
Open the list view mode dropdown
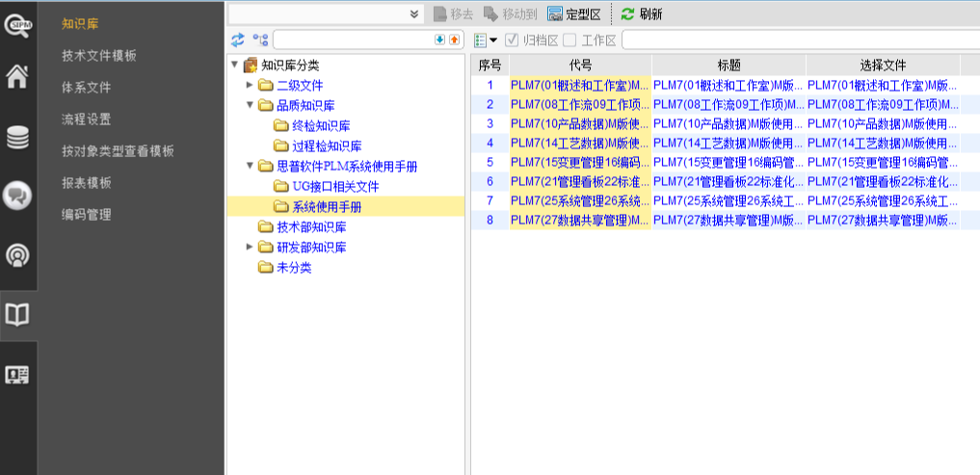click(486, 40)
